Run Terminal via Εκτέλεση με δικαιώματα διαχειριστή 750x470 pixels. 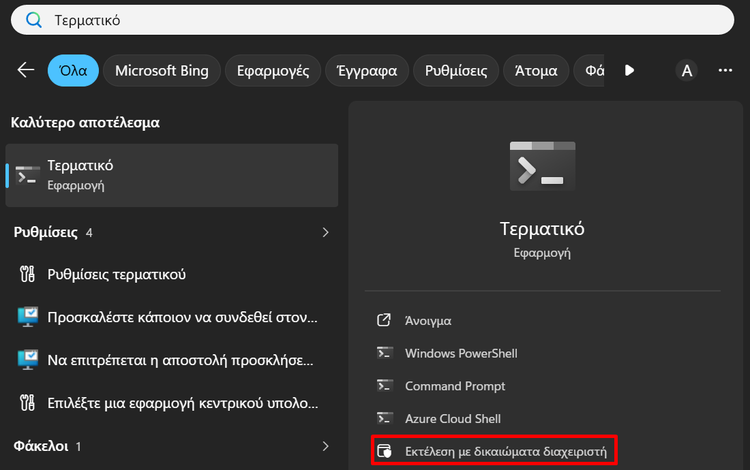tap(505, 451)
